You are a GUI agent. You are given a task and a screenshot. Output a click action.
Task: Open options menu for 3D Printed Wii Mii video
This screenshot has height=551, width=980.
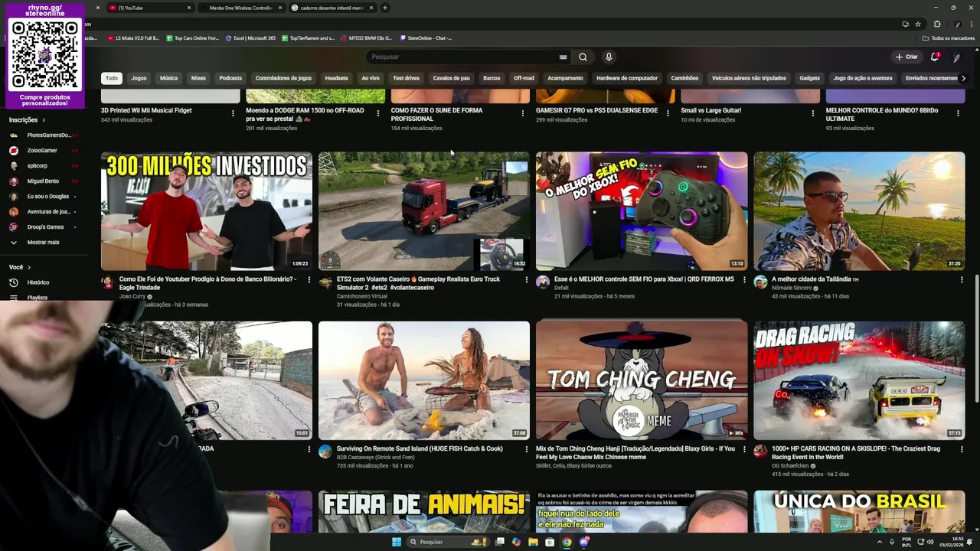pos(233,113)
